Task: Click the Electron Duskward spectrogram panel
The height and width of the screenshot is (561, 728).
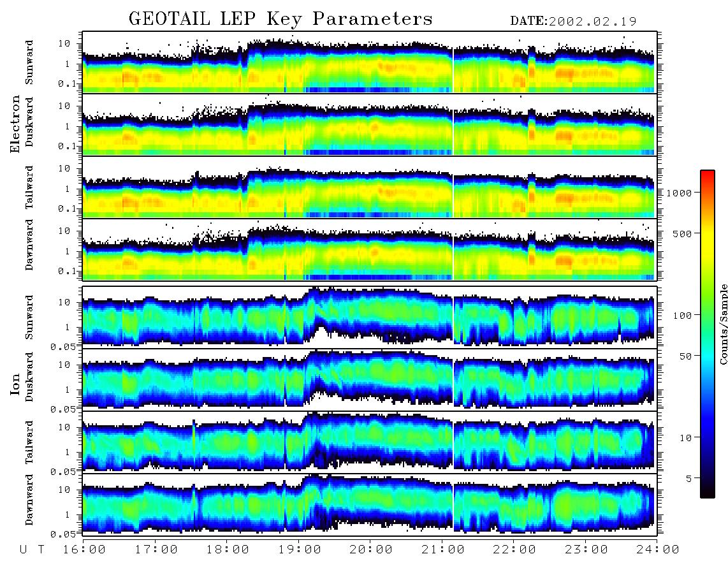Action: (x=370, y=124)
